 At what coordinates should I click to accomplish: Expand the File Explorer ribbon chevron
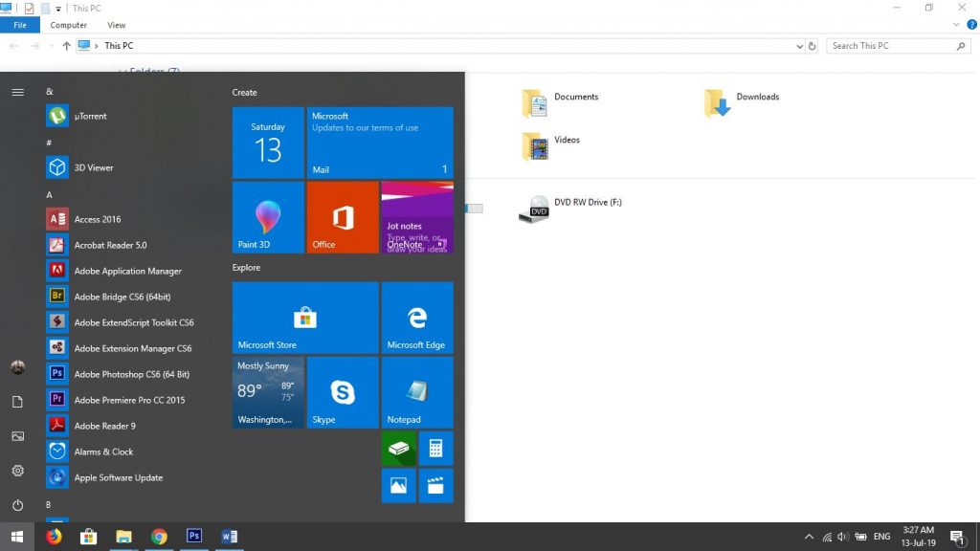coord(956,25)
